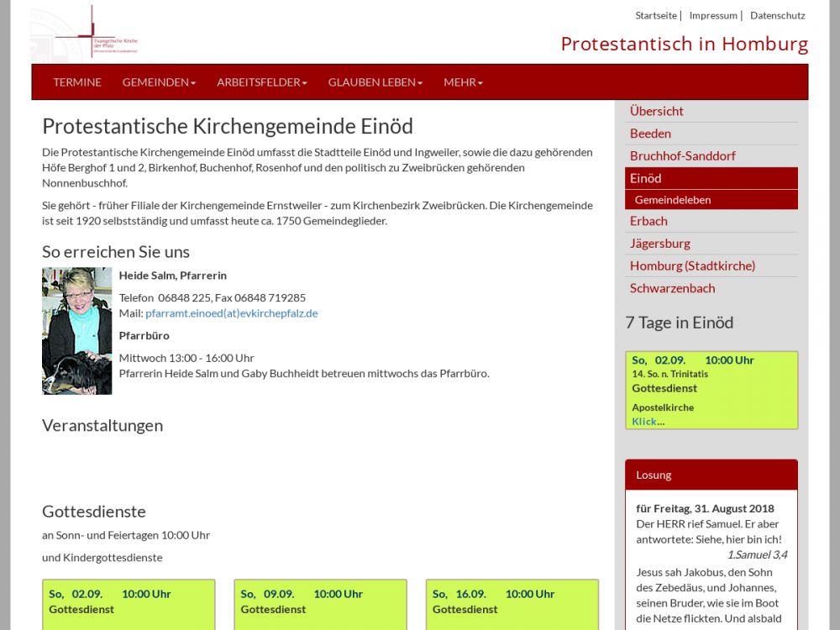Expand the Mehr dropdown menu
This screenshot has height=630, width=840.
click(463, 82)
